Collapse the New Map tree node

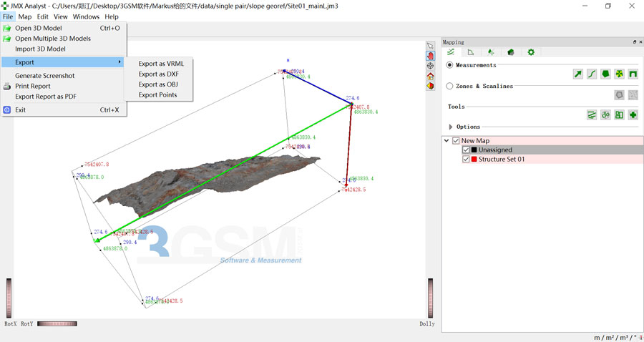point(447,141)
